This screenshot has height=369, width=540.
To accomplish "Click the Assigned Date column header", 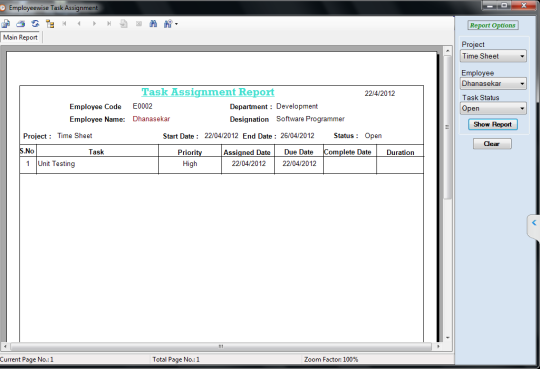I will pyautogui.click(x=247, y=152).
